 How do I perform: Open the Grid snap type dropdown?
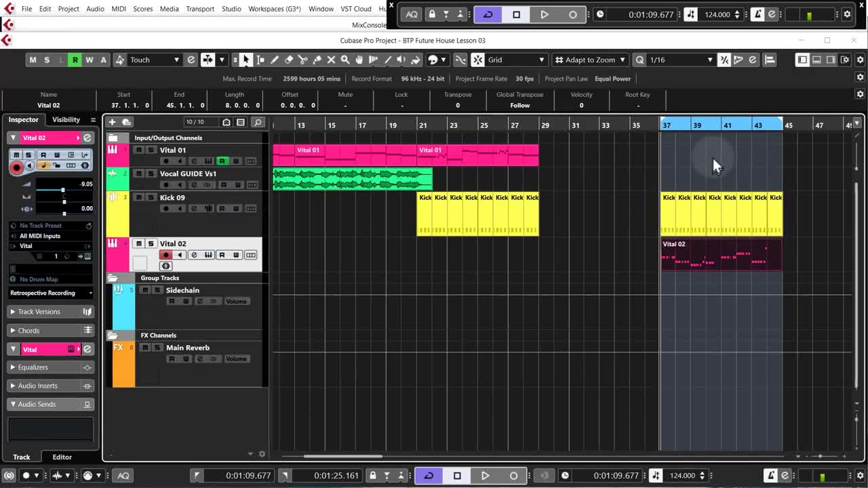pos(516,60)
